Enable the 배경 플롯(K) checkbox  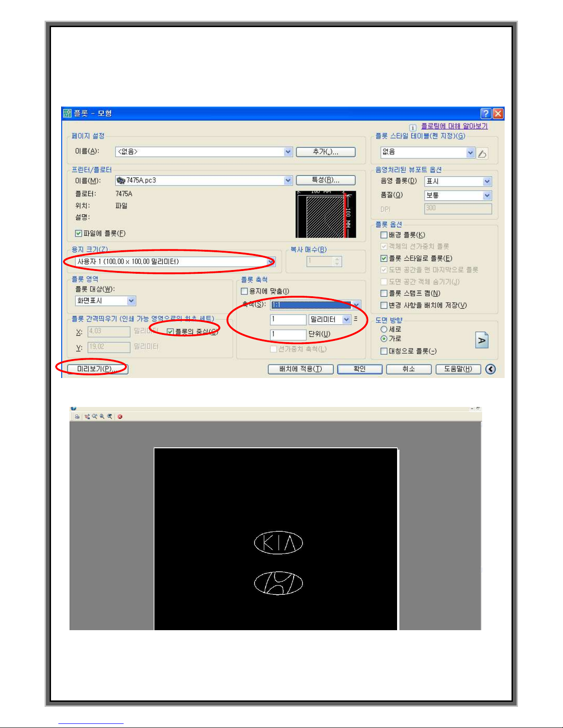(x=384, y=235)
